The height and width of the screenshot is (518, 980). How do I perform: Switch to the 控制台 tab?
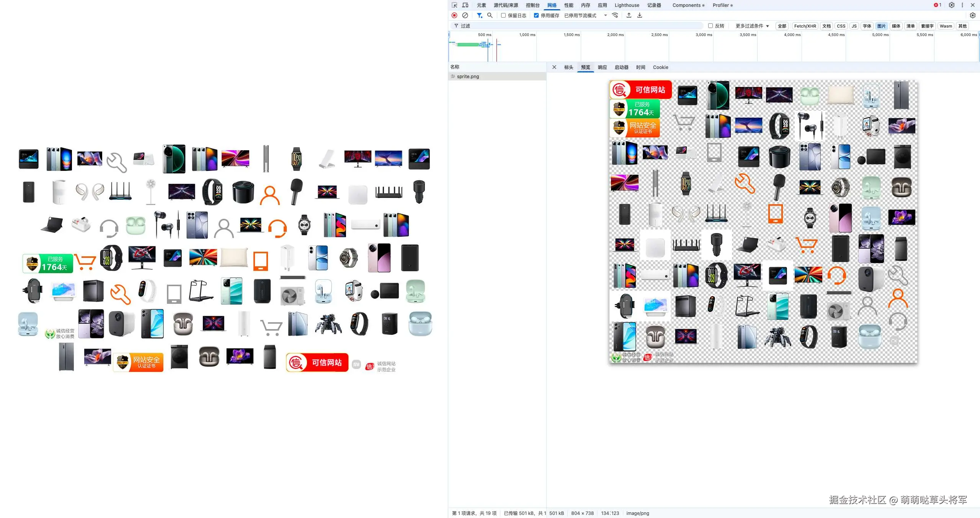click(x=532, y=5)
